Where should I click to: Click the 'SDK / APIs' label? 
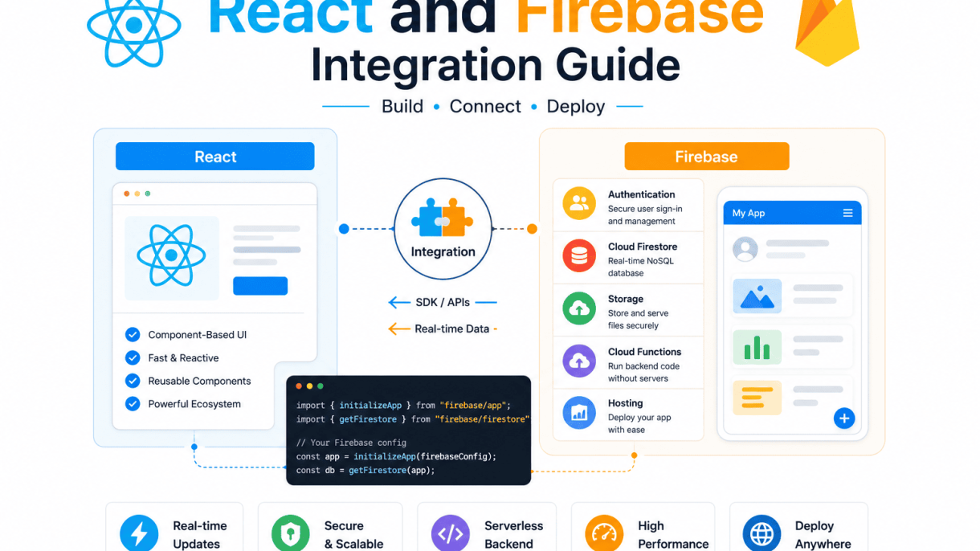[x=443, y=303]
